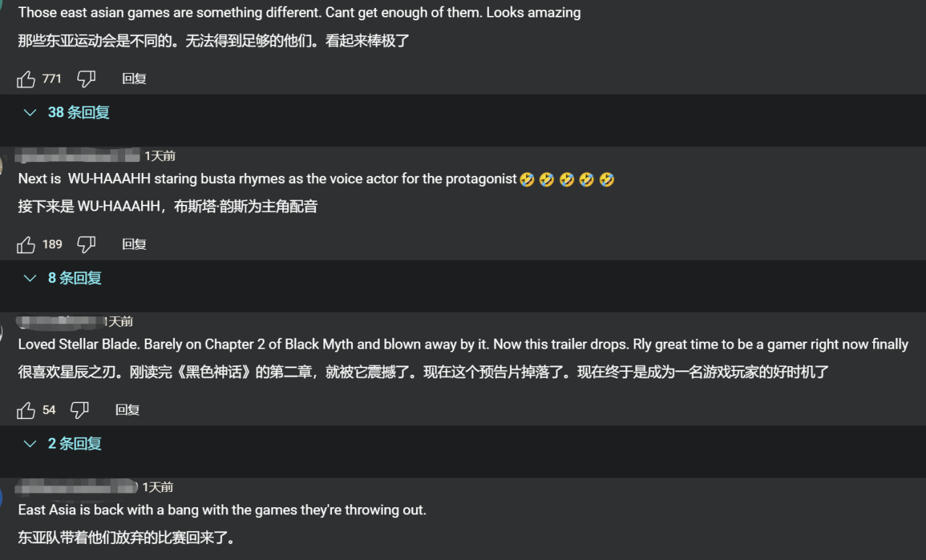The height and width of the screenshot is (560, 926).
Task: Expand the 8 replies thread
Action: point(64,279)
